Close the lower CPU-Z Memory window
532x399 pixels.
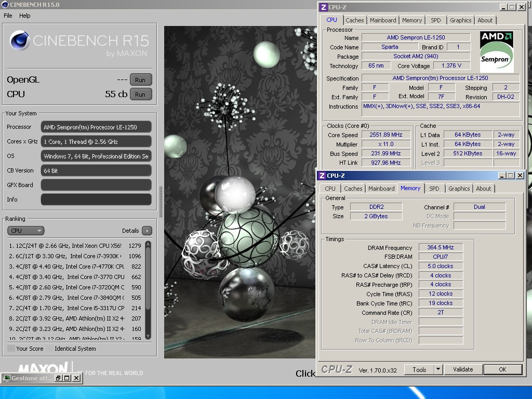coord(520,176)
